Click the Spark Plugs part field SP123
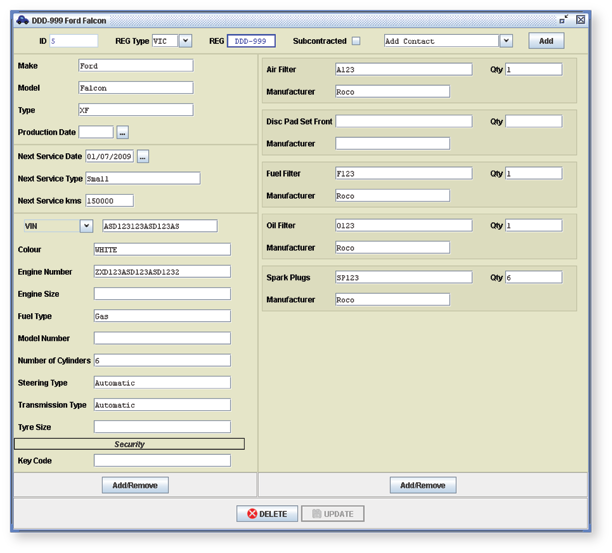 [404, 277]
